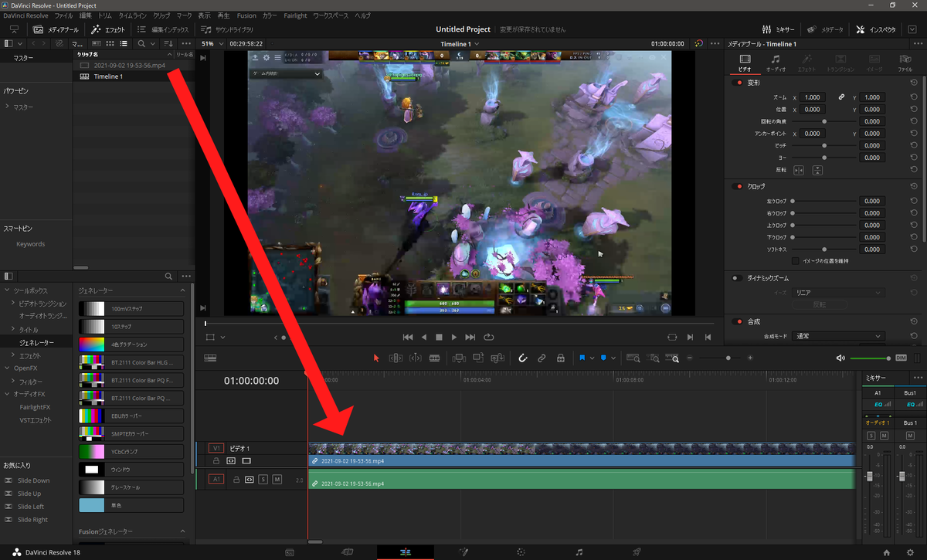Image resolution: width=927 pixels, height=560 pixels.
Task: Open the サウンドライブラリ panel
Action: [226, 29]
